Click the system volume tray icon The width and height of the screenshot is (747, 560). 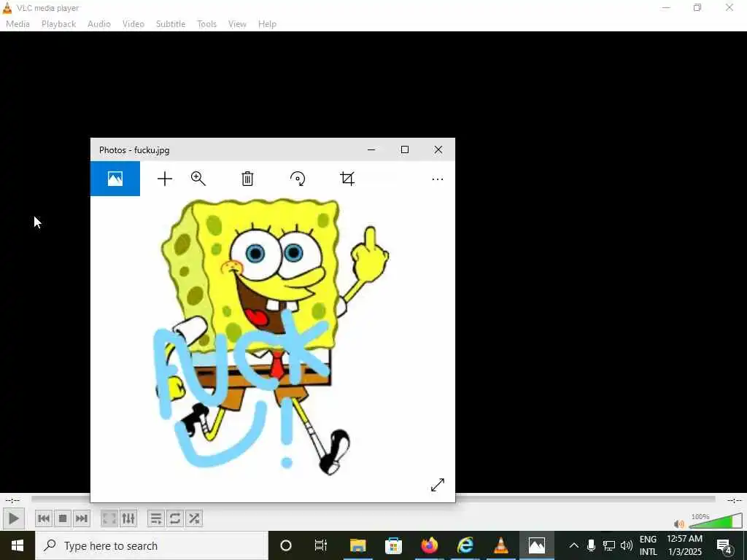627,545
